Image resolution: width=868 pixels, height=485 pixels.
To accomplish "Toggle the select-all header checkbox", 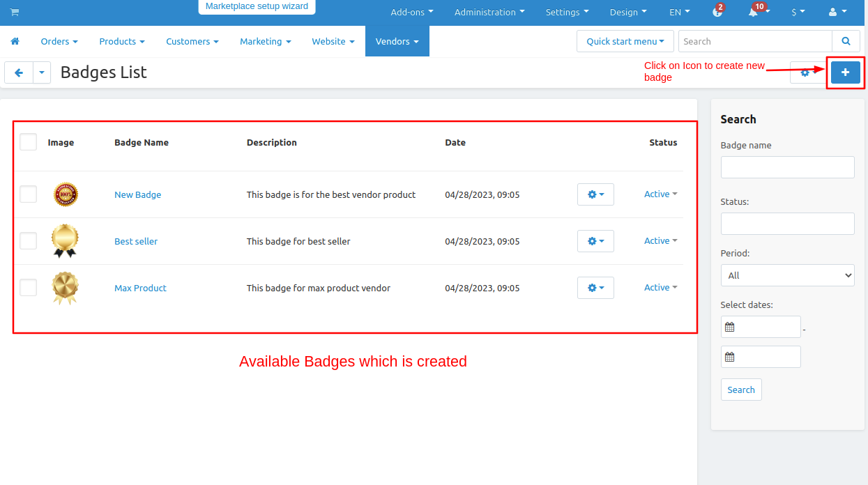I will point(28,142).
